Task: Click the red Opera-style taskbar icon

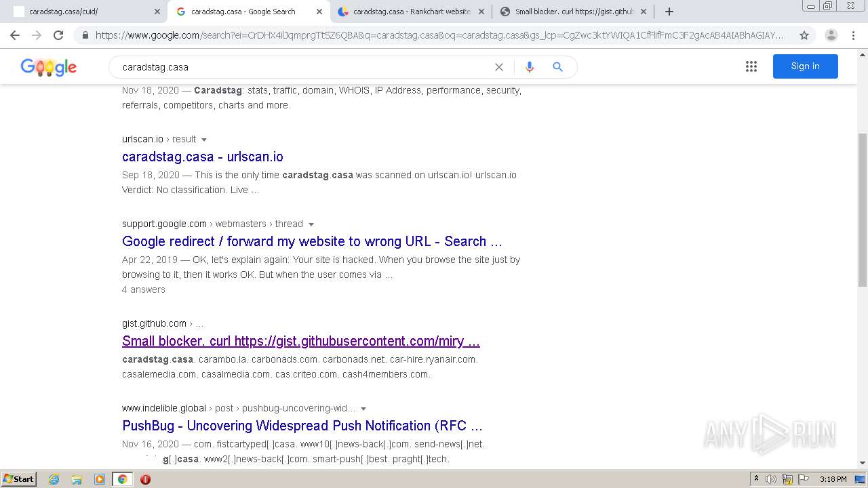Action: [145, 479]
